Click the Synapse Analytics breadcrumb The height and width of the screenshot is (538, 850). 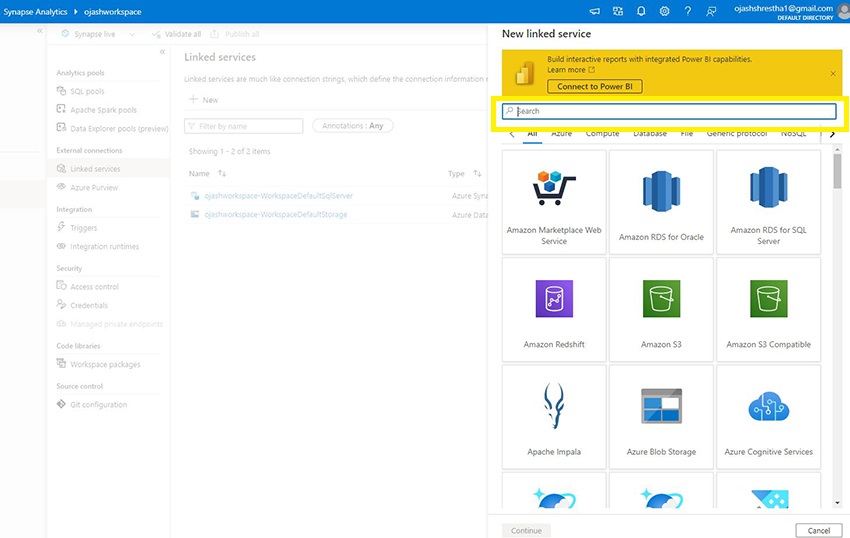click(35, 11)
